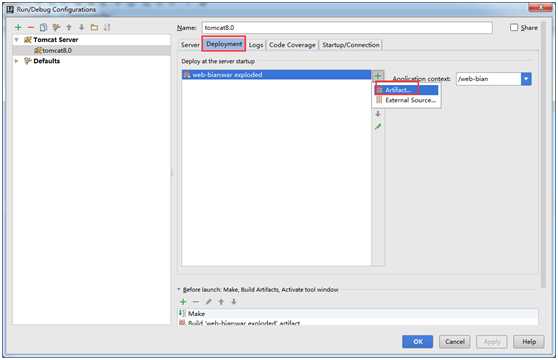The height and width of the screenshot is (360, 558).
Task: Toggle the Share checkbox
Action: [x=514, y=27]
